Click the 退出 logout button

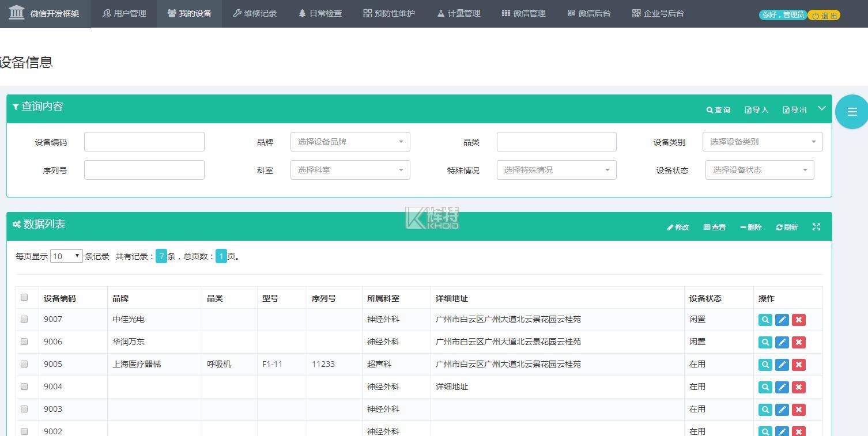pos(824,16)
